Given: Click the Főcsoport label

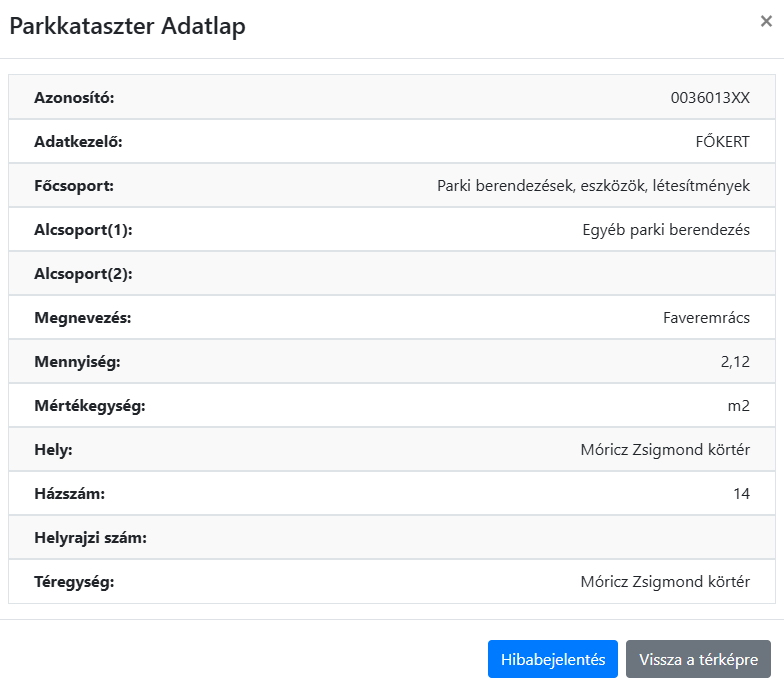Looking at the screenshot, I should pyautogui.click(x=74, y=186).
